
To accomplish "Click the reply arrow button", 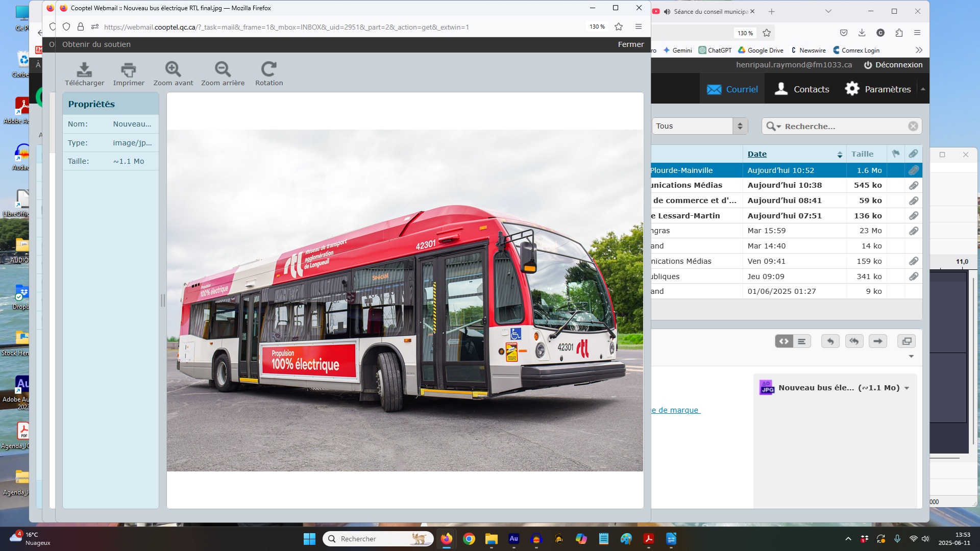I will 830,341.
